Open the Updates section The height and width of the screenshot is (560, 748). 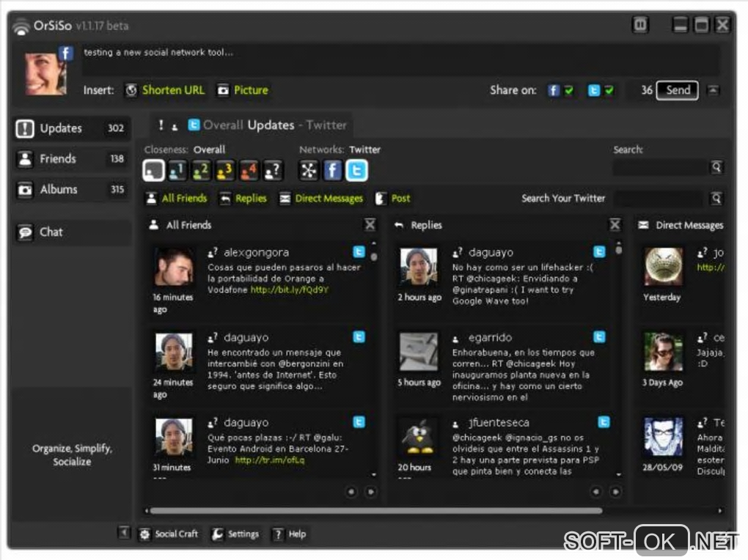click(x=72, y=128)
